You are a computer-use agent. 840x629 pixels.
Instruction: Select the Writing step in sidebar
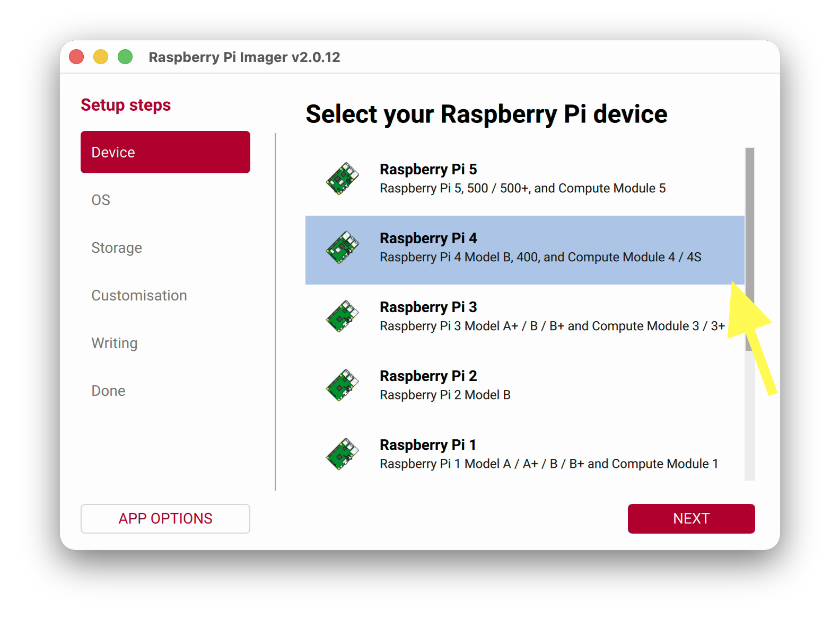[165, 343]
